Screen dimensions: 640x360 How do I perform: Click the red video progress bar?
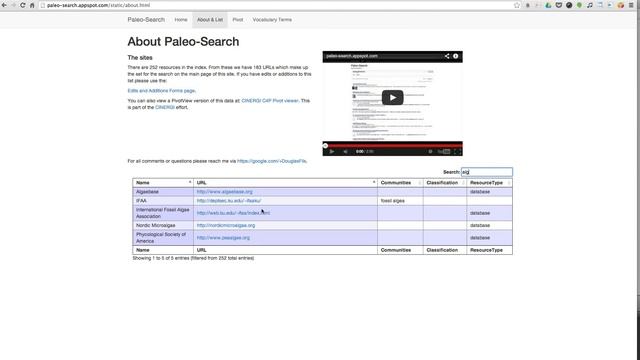point(392,145)
